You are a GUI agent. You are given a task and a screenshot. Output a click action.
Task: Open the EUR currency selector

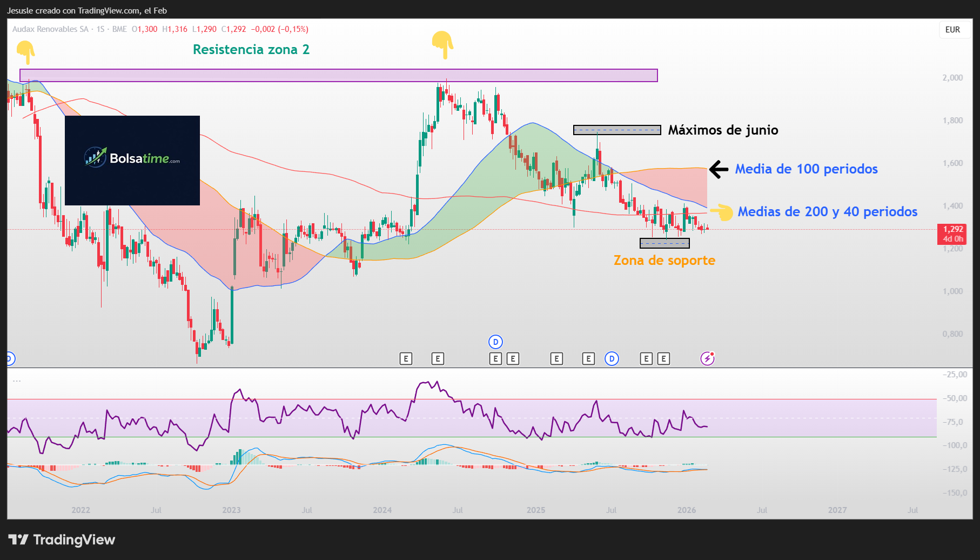coord(954,30)
